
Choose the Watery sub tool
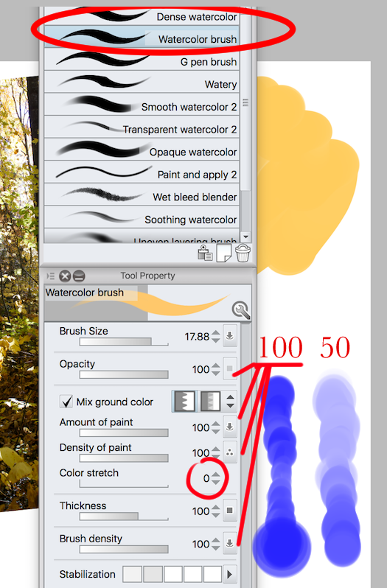(142, 82)
